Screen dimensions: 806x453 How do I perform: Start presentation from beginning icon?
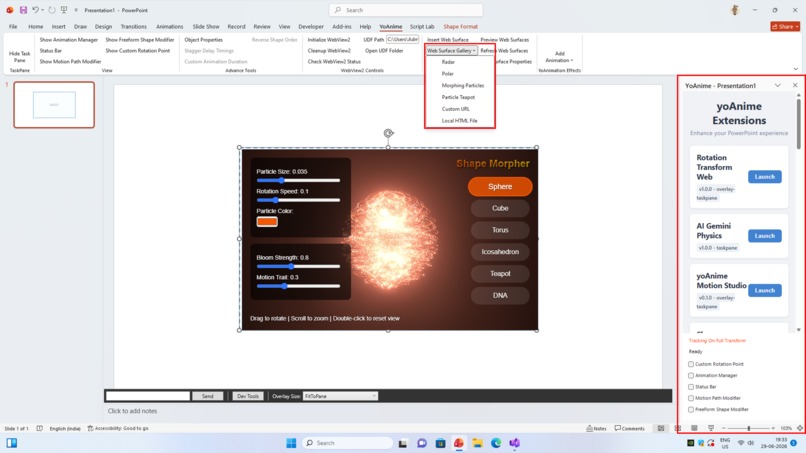pyautogui.click(x=64, y=10)
